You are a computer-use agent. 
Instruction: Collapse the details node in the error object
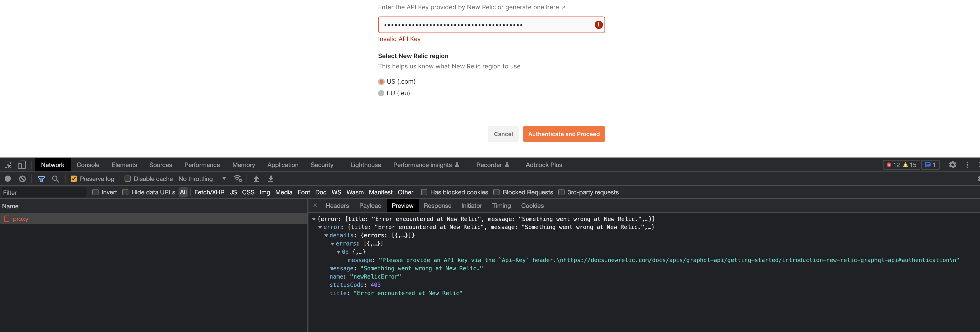click(x=326, y=235)
